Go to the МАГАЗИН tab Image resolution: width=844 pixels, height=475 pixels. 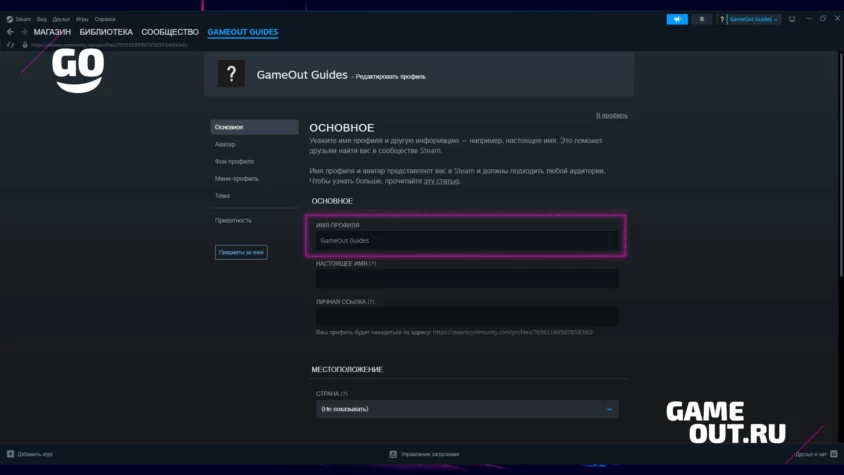[x=52, y=32]
